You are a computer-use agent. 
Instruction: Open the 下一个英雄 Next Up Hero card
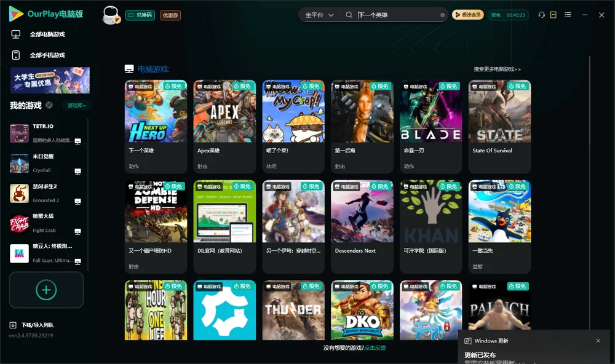[156, 126]
